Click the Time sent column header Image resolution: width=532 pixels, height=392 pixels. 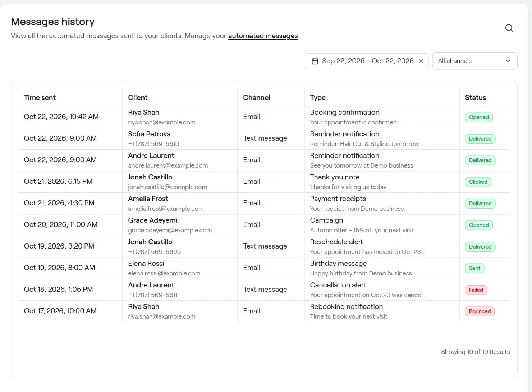[x=40, y=97]
